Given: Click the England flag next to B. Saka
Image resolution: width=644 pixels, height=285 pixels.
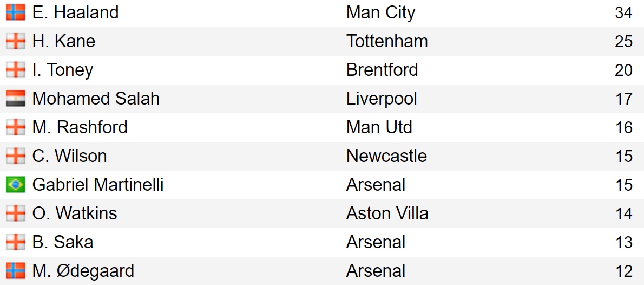Looking at the screenshot, I should click(x=16, y=242).
